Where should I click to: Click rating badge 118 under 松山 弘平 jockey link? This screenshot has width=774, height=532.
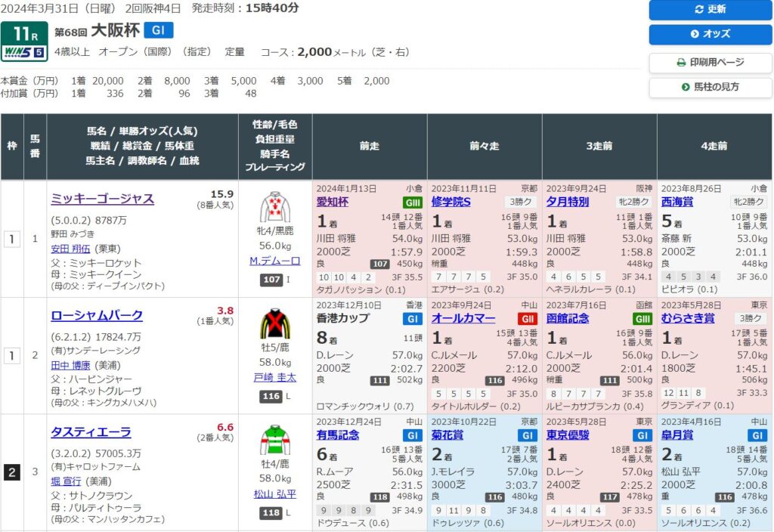tap(271, 513)
